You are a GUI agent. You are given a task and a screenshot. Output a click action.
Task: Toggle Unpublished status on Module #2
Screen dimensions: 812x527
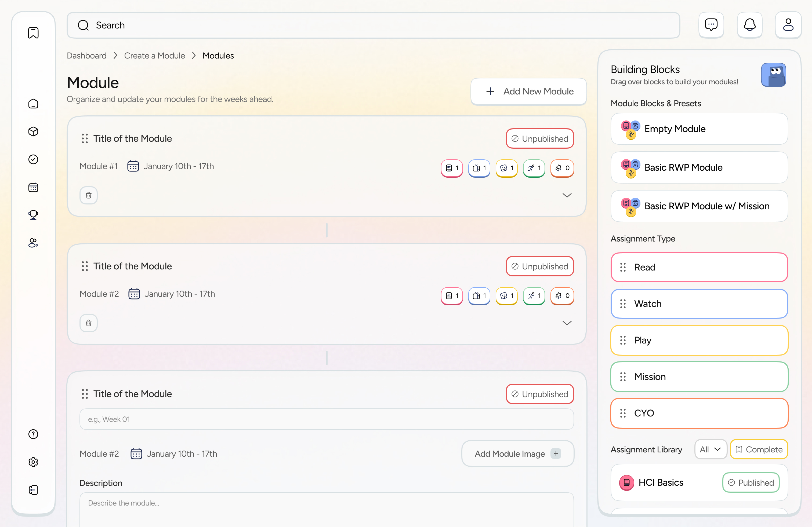(x=539, y=266)
